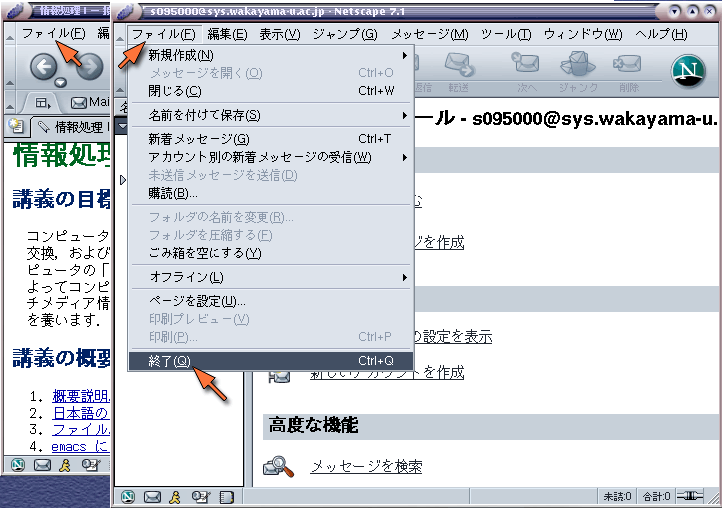Click the Next (次へ) mail toolbar icon
Screen dimensions: 722x508
tap(525, 64)
